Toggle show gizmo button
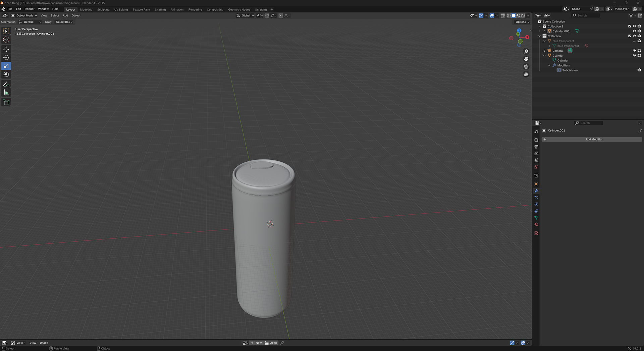The width and height of the screenshot is (644, 351). pos(481,15)
